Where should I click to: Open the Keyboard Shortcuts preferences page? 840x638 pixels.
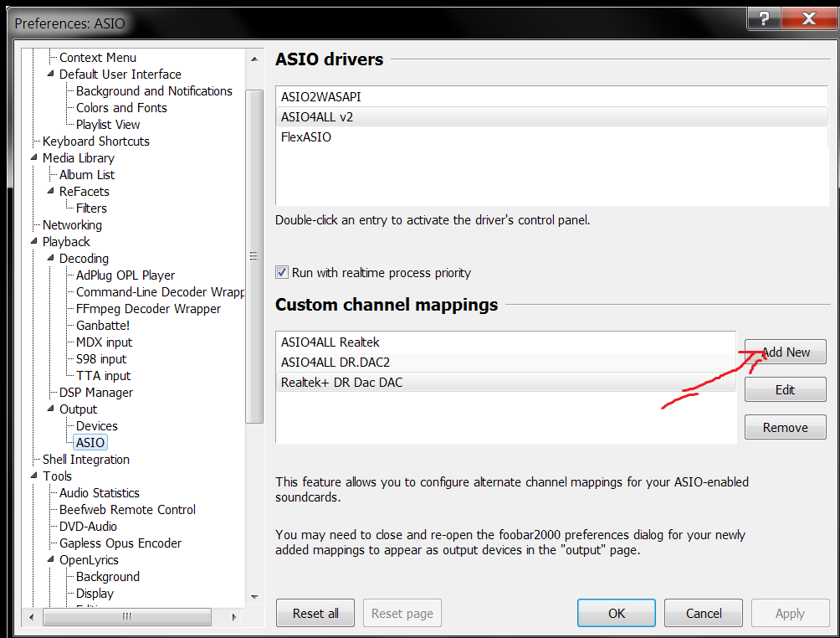(x=95, y=141)
